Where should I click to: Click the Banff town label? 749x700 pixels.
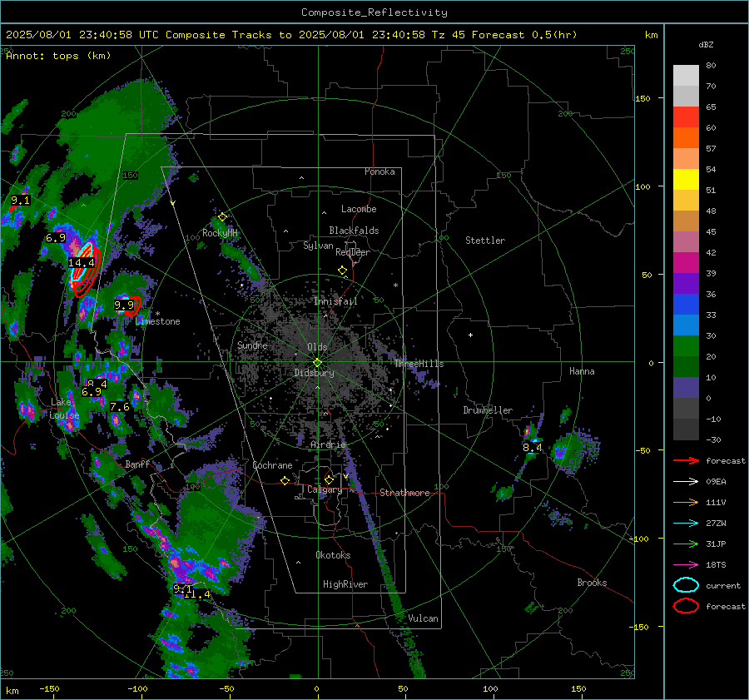coord(137,464)
